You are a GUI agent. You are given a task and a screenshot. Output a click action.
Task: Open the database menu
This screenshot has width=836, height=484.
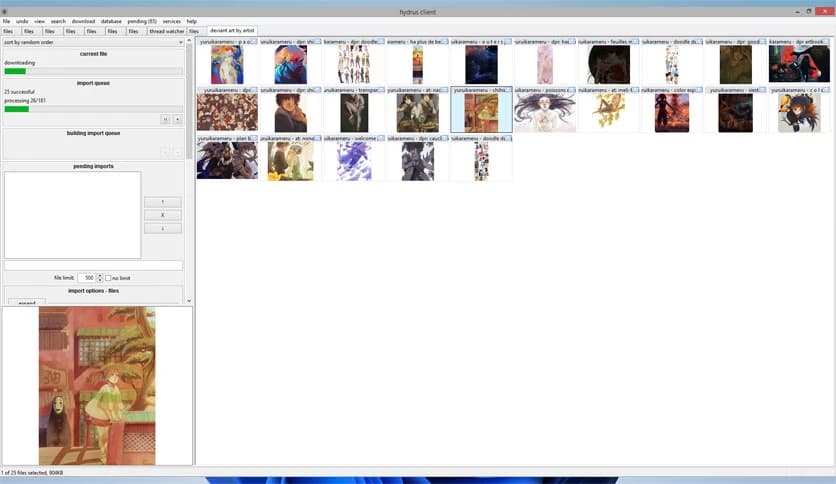click(111, 21)
